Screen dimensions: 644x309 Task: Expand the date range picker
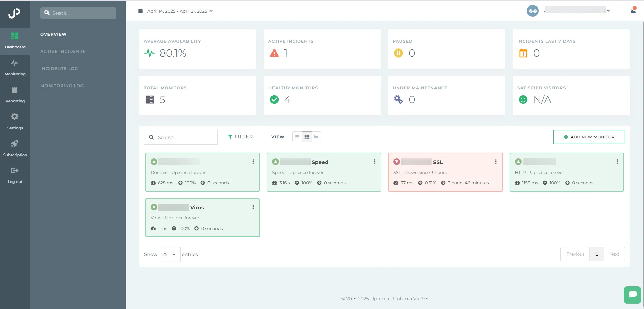(x=175, y=11)
